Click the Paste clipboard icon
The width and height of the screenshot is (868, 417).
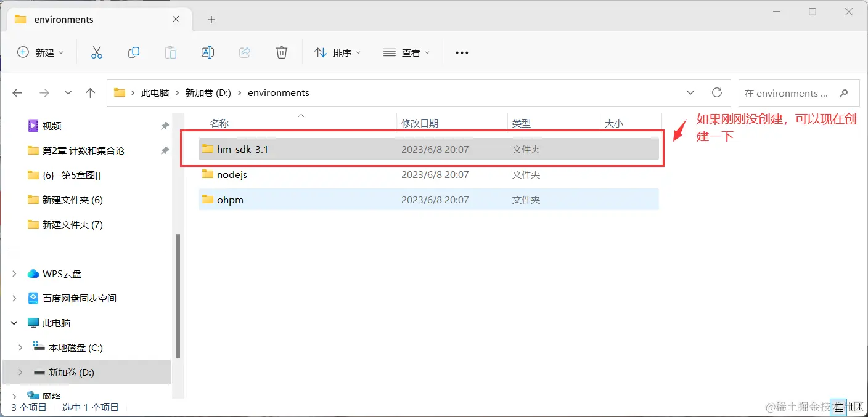171,52
